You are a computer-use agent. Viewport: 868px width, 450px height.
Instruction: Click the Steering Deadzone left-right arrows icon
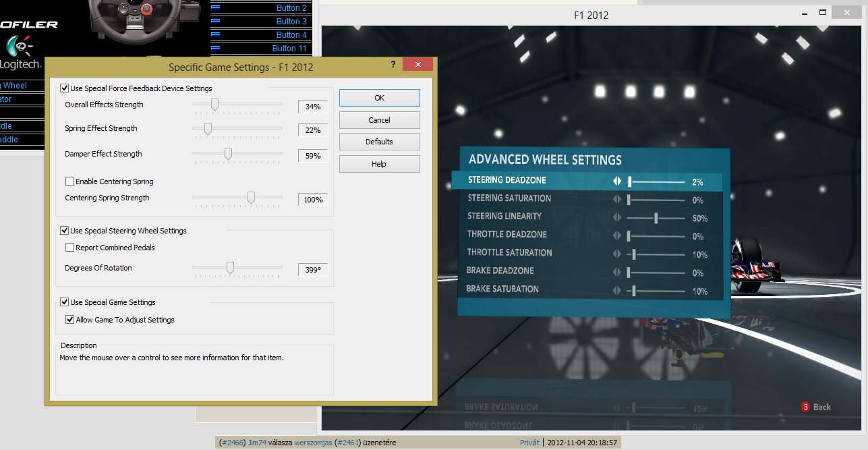pos(616,181)
